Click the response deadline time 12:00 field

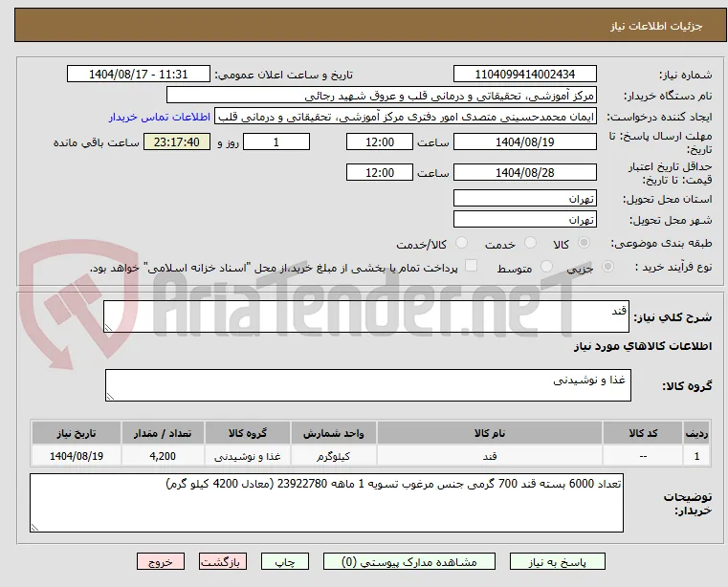pos(380,142)
